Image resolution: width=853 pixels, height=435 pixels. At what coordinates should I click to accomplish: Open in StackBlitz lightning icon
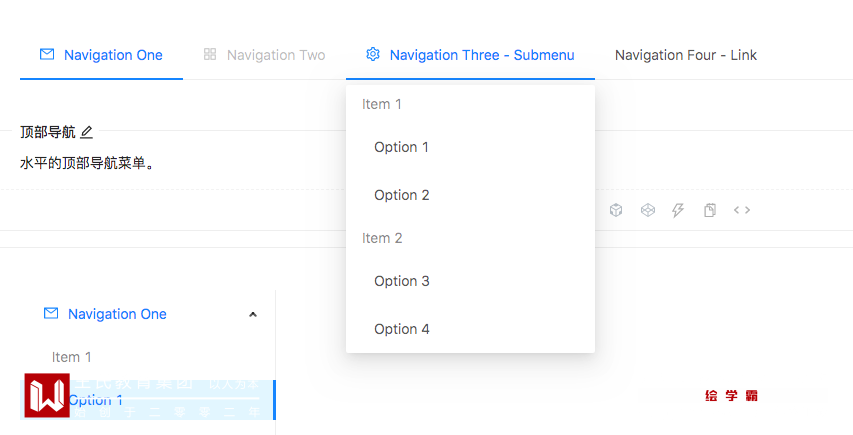(x=678, y=210)
